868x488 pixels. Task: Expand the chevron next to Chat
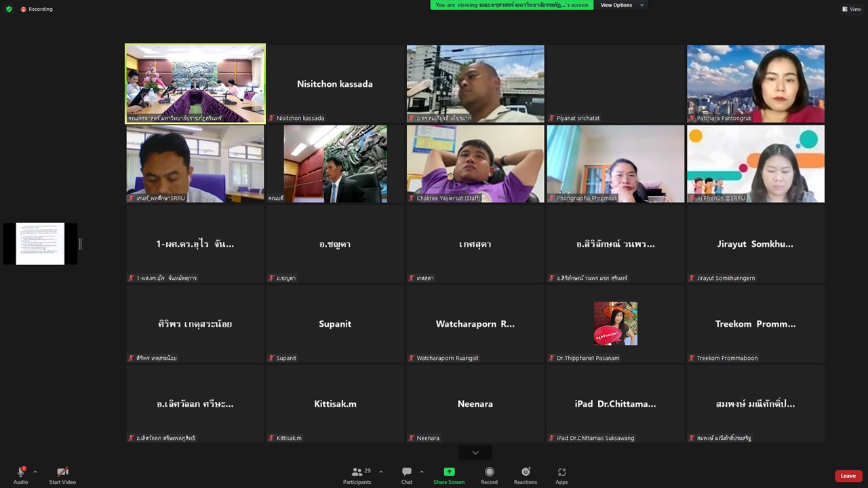[x=422, y=472]
